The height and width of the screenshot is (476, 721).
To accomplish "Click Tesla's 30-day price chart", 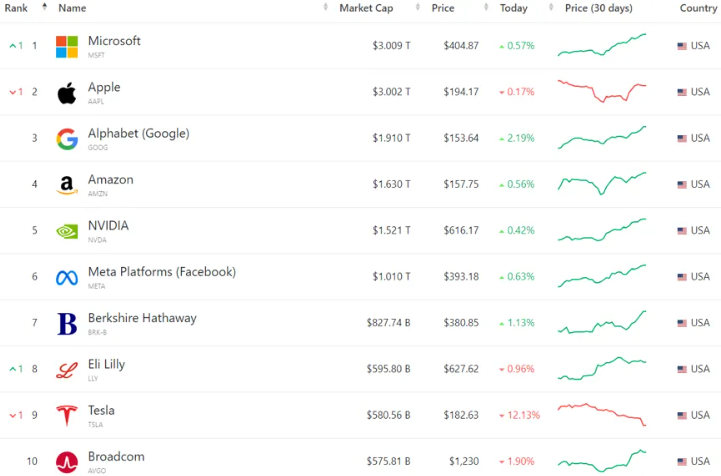I will [602, 414].
